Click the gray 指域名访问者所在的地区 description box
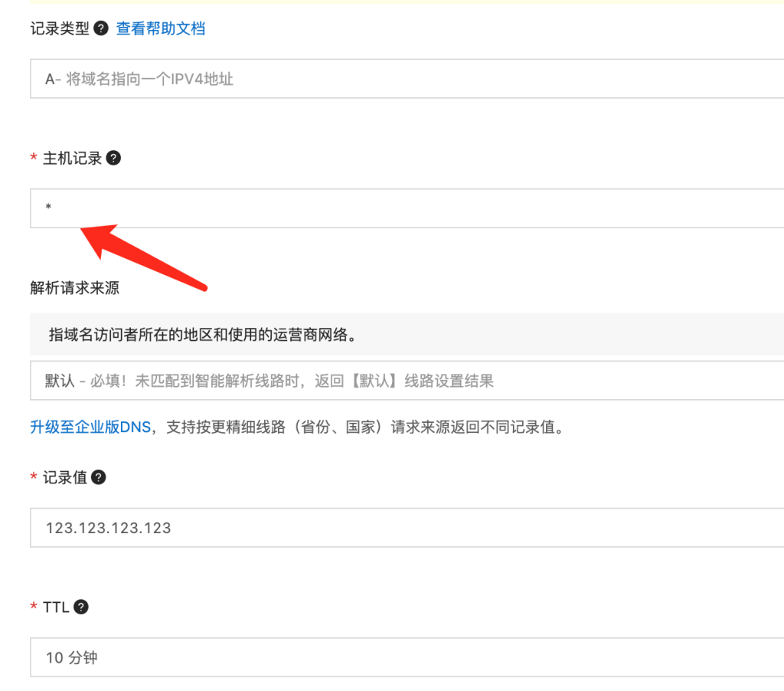Screen dimensions: 784x691 click(x=406, y=334)
